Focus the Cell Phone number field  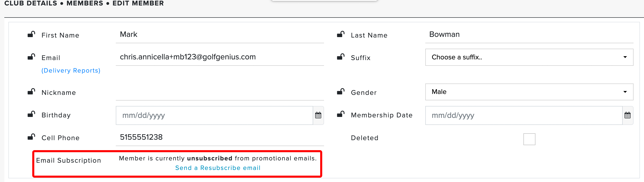point(220,137)
